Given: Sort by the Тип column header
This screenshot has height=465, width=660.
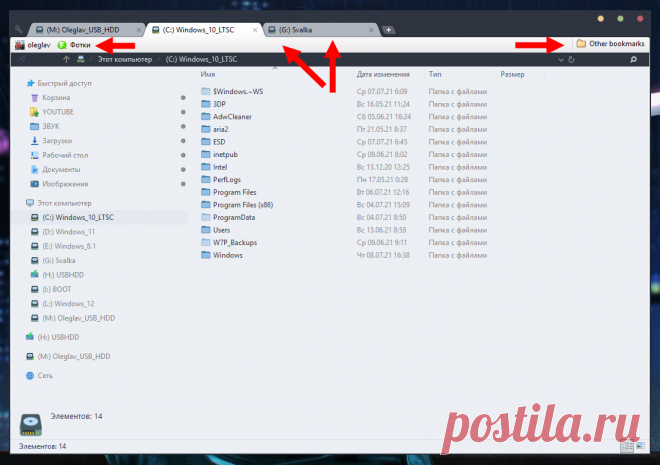Looking at the screenshot, I should (x=435, y=74).
